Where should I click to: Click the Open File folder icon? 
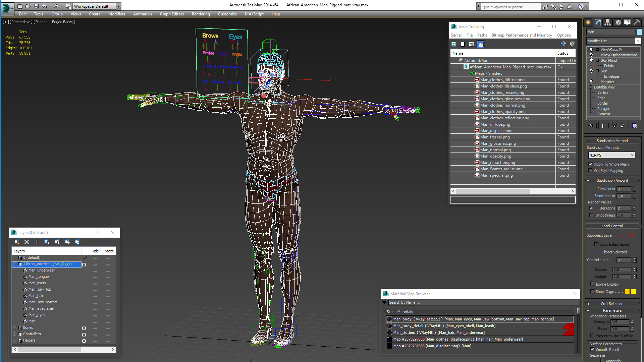(x=28, y=6)
